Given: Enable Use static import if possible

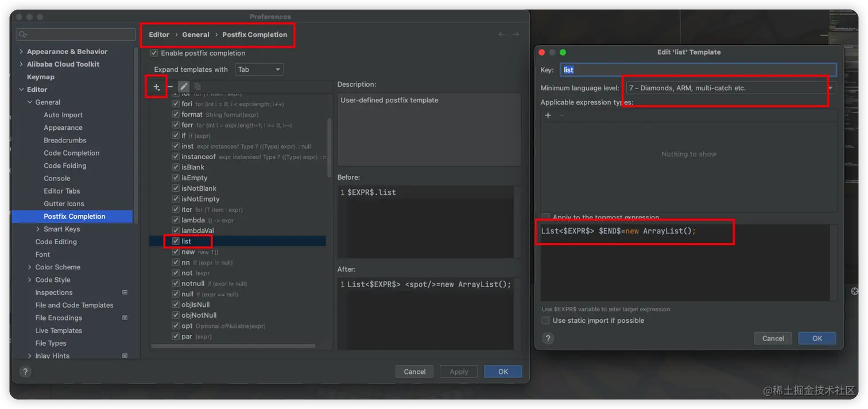Looking at the screenshot, I should click(546, 321).
